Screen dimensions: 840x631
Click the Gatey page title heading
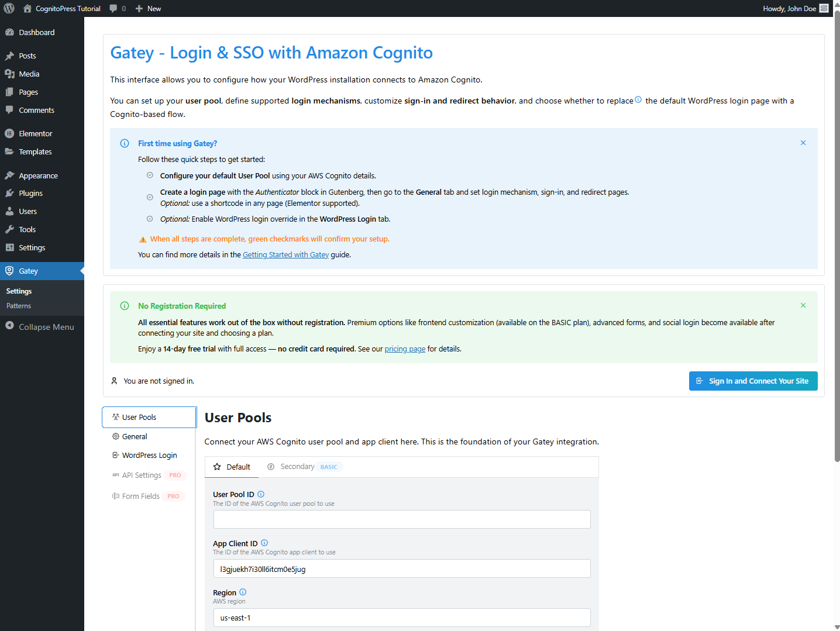271,53
